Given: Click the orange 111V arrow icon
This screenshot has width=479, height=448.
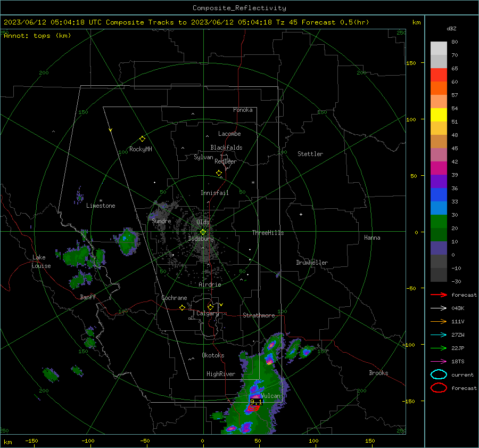Looking at the screenshot, I should click(x=439, y=321).
